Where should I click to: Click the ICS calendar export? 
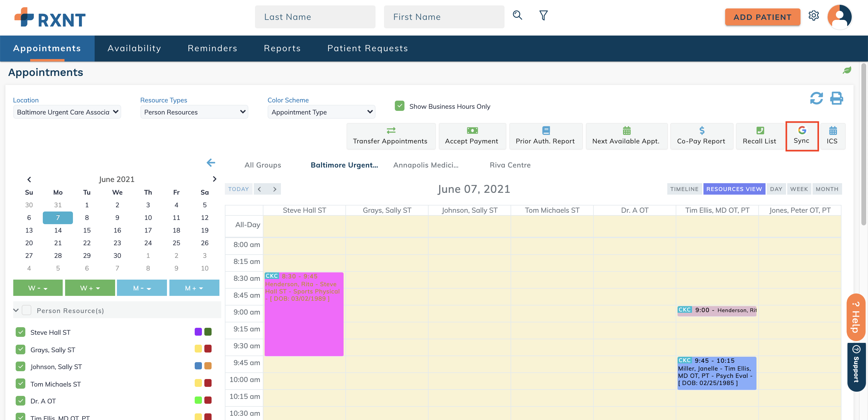coord(832,136)
